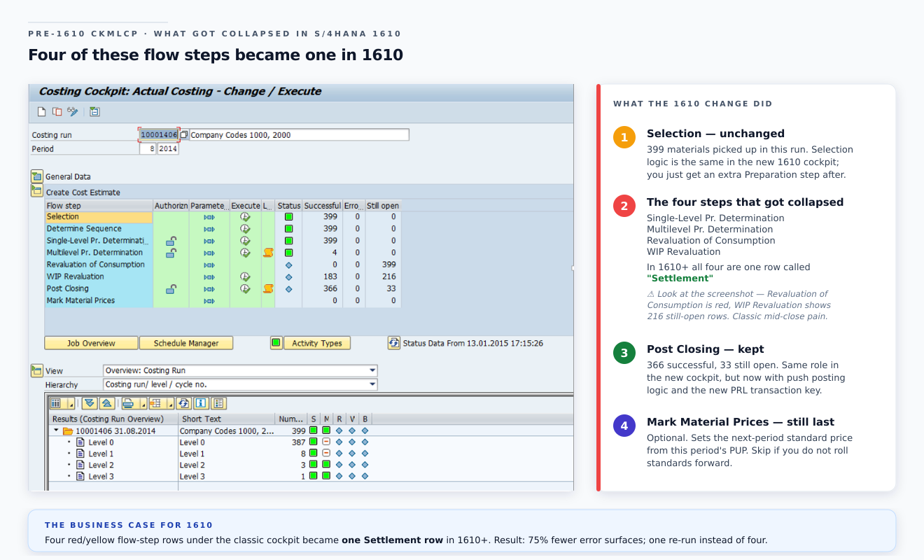Viewport: 924px width, 560px height.
Task: Click the Revaluation of Consumption status diamond
Action: 288,265
